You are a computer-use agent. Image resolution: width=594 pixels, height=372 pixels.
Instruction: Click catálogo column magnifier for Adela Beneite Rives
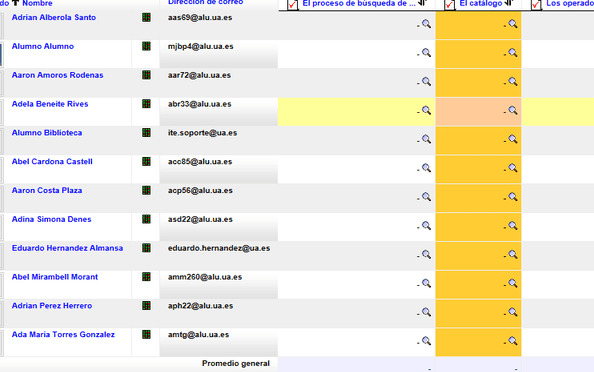(513, 110)
